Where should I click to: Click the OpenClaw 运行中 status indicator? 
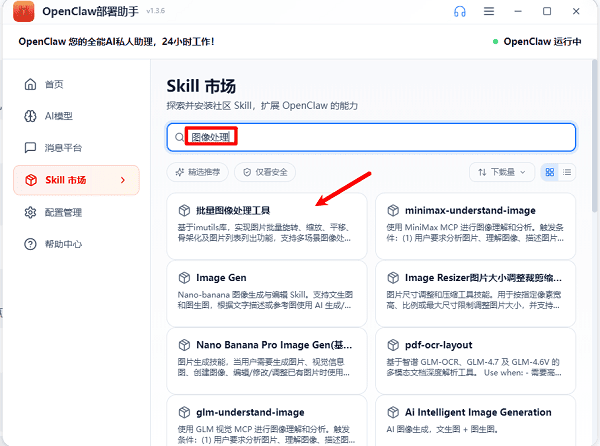(537, 41)
